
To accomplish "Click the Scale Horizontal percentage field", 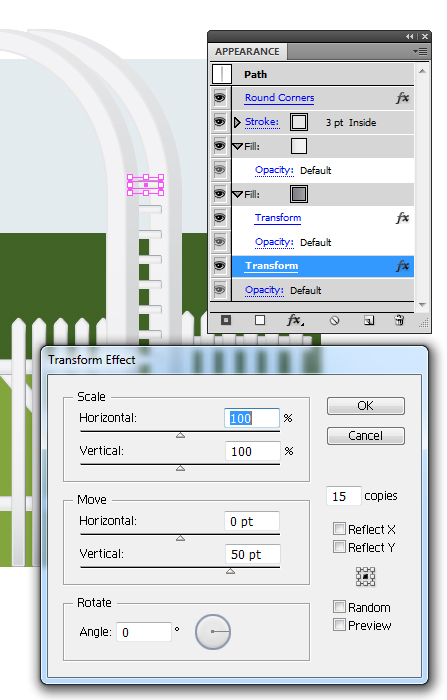I will (x=252, y=418).
